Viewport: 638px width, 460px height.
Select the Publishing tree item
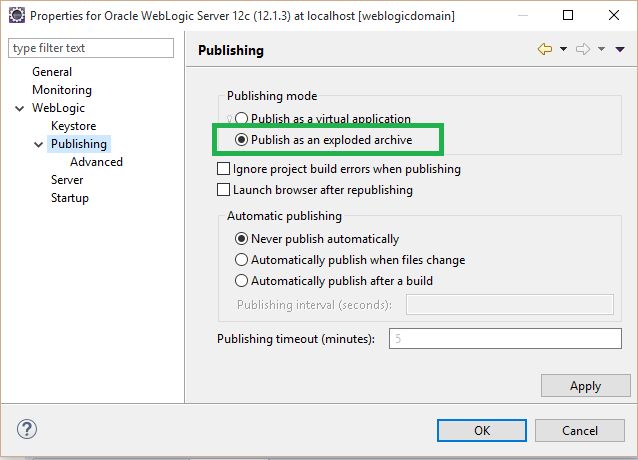79,144
